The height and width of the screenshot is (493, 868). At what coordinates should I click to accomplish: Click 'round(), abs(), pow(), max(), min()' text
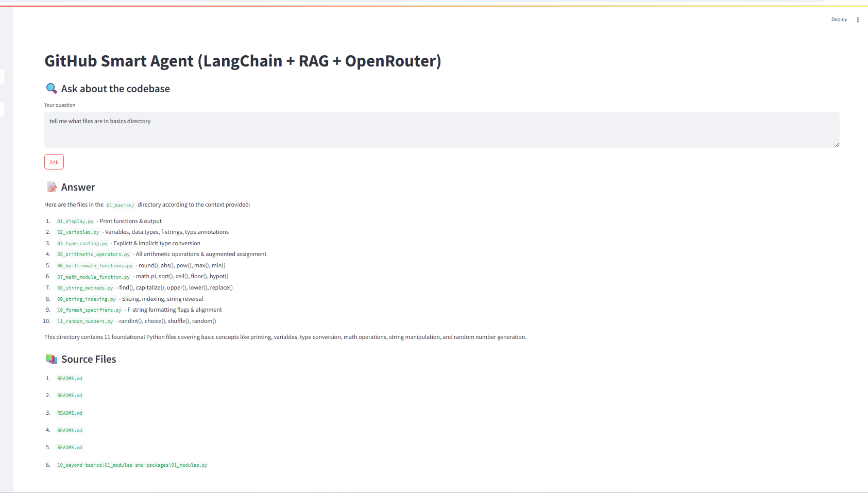[x=182, y=265]
